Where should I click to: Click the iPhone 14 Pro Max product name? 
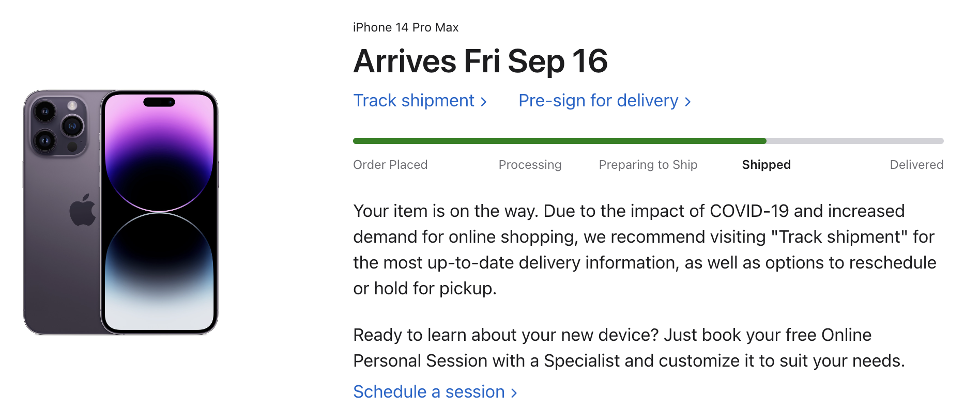(406, 27)
